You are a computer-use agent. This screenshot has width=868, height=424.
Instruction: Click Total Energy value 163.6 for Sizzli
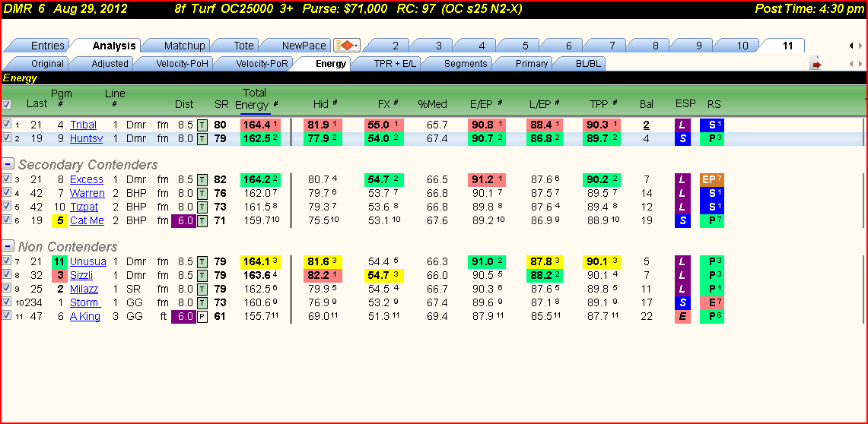pyautogui.click(x=256, y=275)
